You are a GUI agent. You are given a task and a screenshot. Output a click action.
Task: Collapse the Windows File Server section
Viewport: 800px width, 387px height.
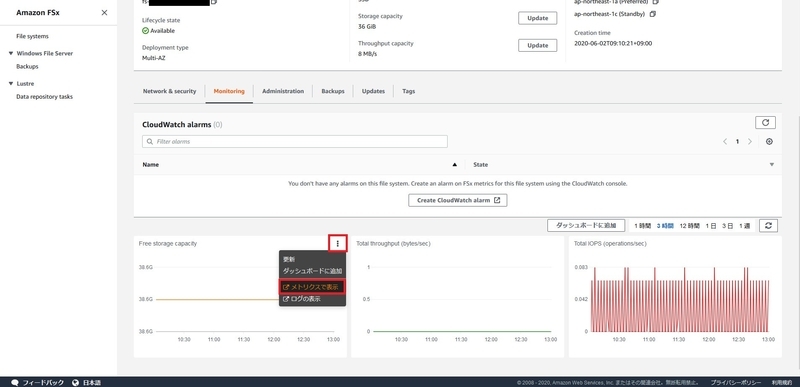coord(11,53)
